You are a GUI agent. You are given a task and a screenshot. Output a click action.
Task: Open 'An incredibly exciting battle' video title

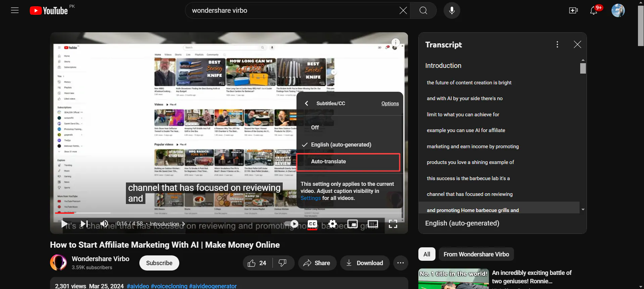click(532, 277)
